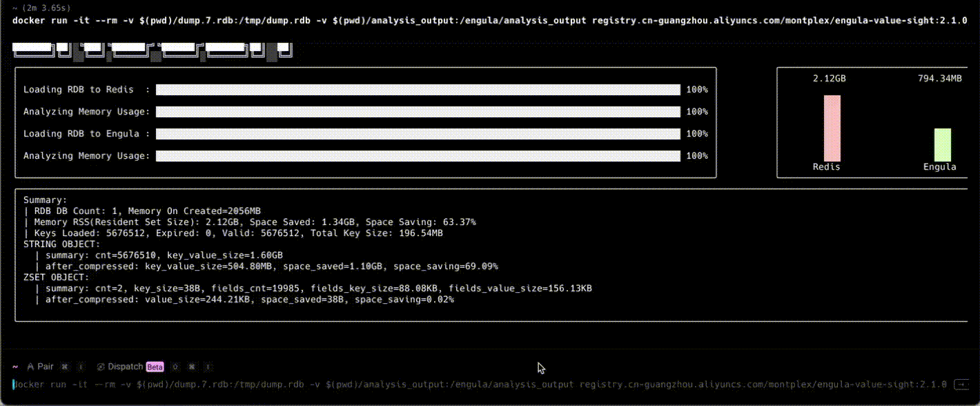Screen dimensions: 980x406
Task: Click the green Engula memory bar
Action: coord(942,144)
